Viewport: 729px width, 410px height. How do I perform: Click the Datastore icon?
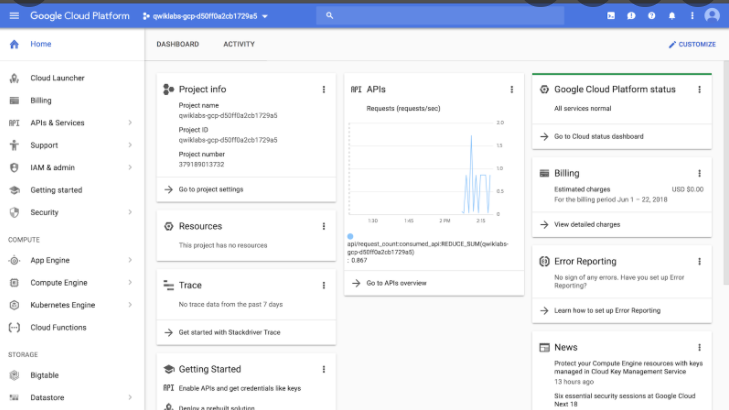point(14,397)
